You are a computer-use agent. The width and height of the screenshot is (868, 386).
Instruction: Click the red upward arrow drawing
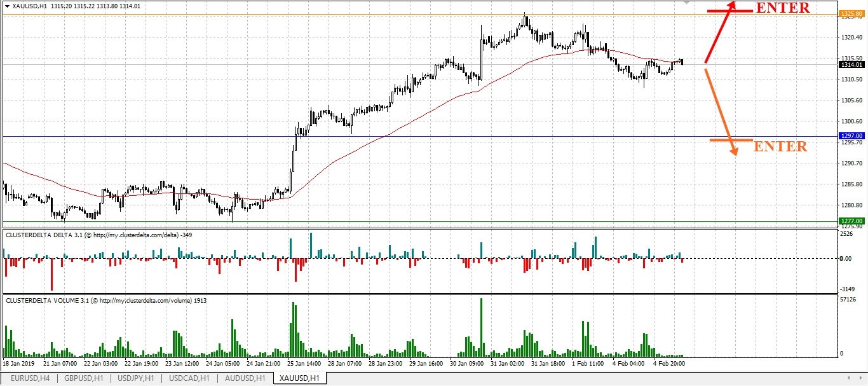click(x=719, y=32)
